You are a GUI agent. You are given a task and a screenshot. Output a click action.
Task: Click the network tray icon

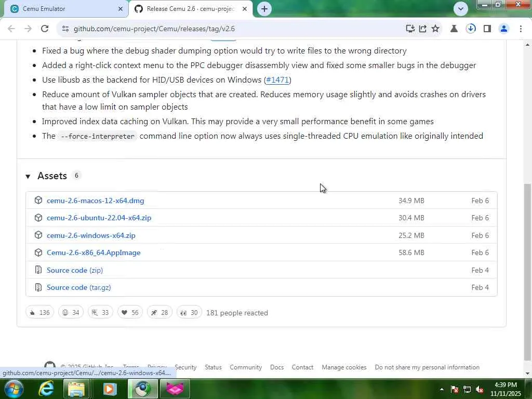(467, 390)
